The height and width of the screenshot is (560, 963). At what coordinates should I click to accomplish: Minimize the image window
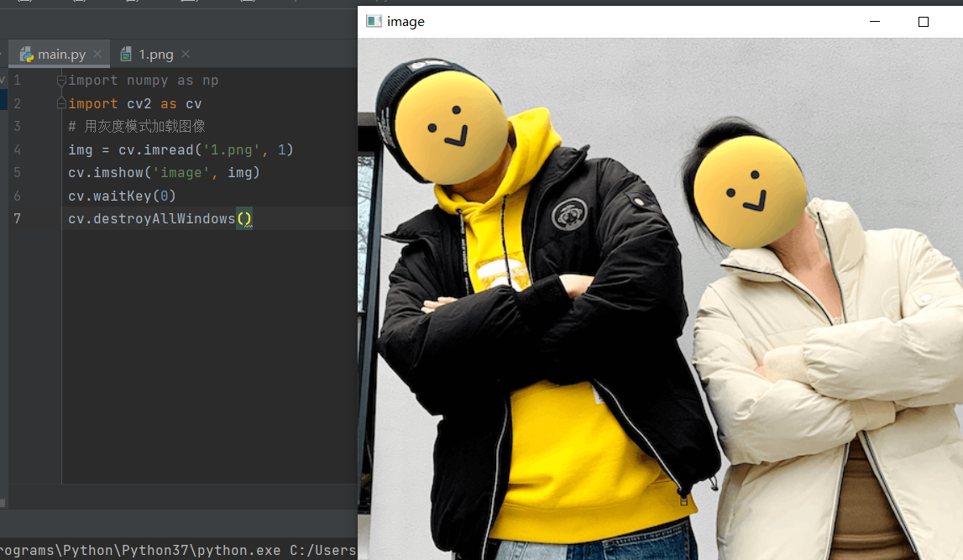pos(875,22)
